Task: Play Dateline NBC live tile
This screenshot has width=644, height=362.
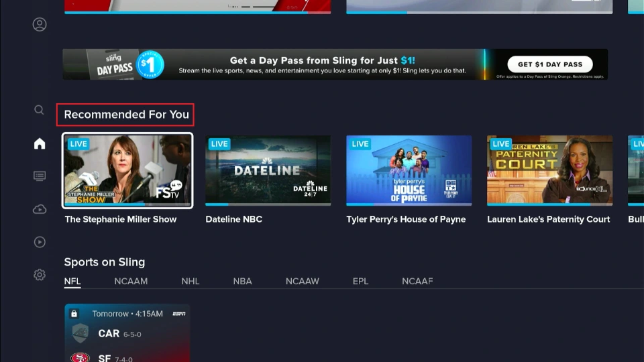Action: (x=268, y=170)
